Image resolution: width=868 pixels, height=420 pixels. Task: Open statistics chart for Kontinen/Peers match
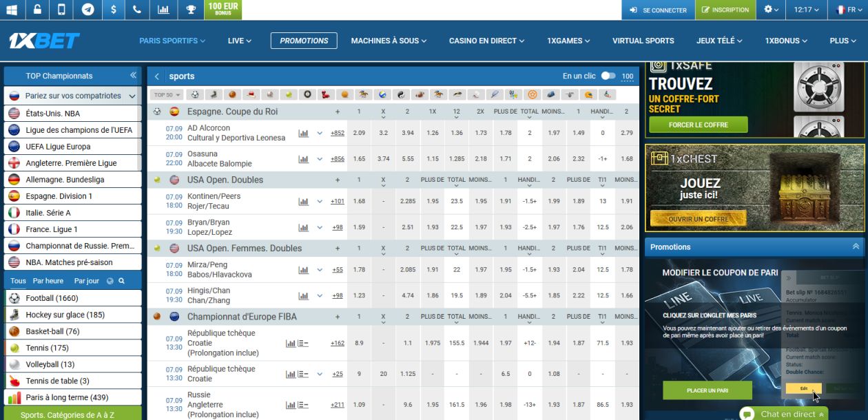[x=303, y=202]
